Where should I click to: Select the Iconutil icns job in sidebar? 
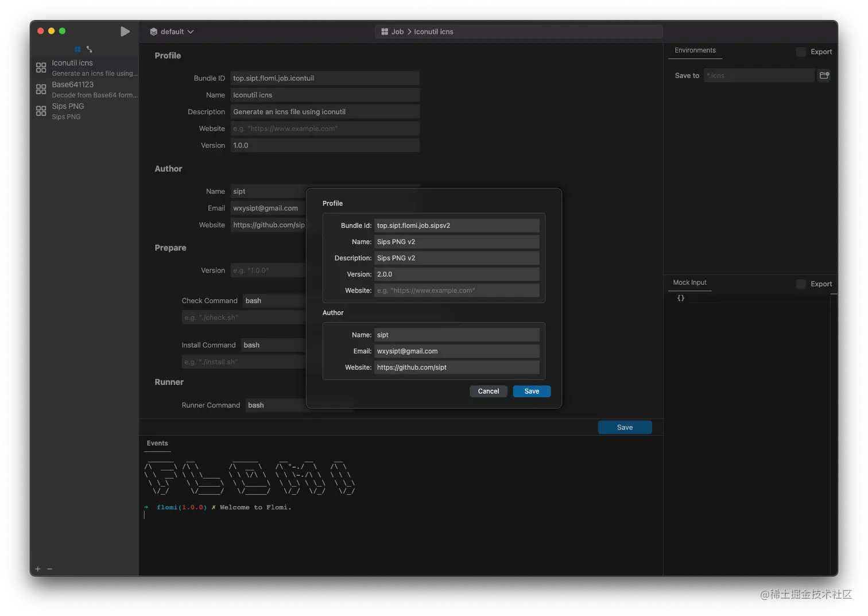click(85, 68)
